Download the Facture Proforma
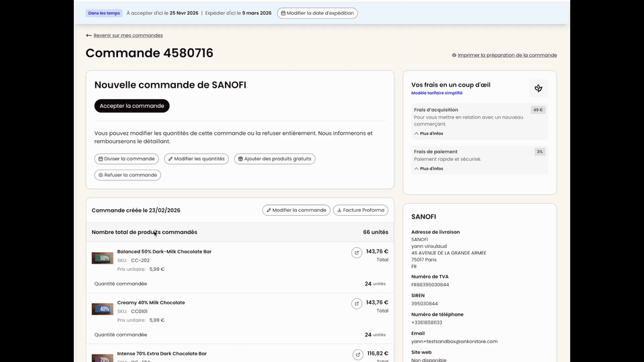 (x=361, y=210)
